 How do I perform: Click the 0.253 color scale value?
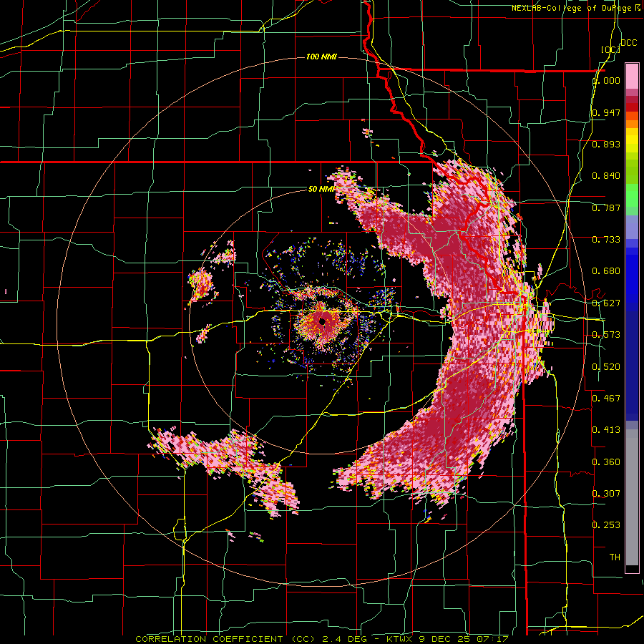point(606,525)
